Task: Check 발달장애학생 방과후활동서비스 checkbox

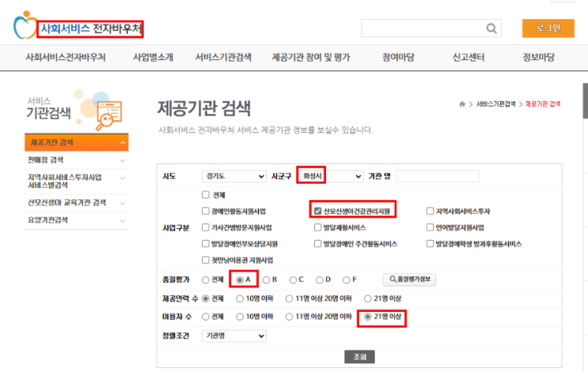Action: 431,244
